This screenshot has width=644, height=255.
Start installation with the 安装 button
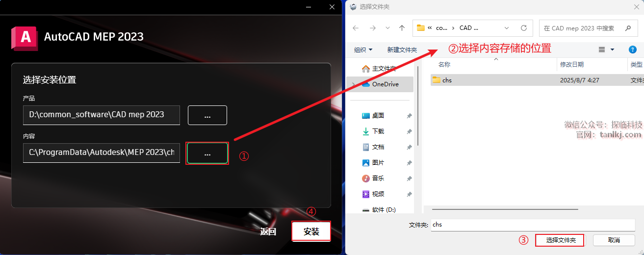[x=311, y=231]
